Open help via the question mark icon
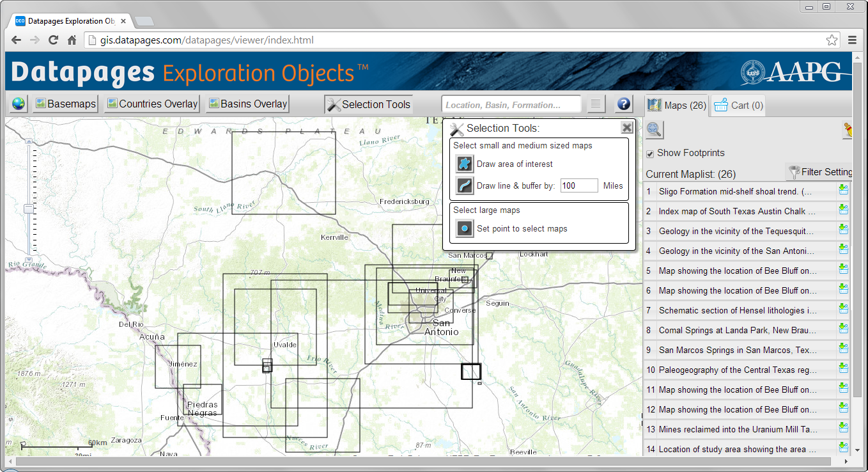The image size is (868, 472). [624, 104]
